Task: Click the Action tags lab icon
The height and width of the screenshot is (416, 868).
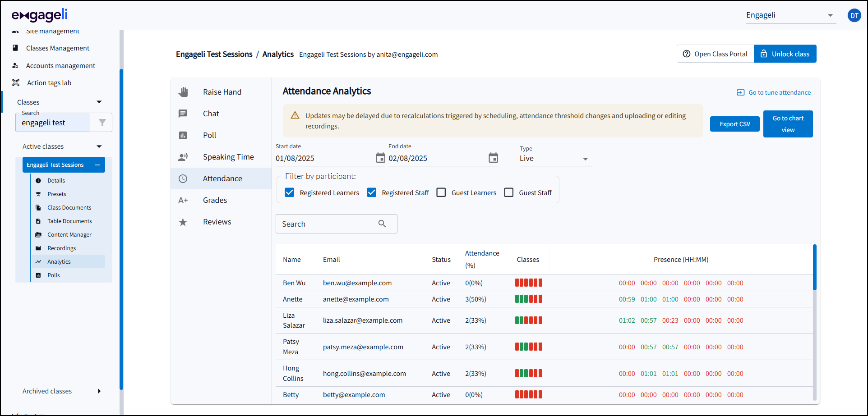Action: point(16,82)
